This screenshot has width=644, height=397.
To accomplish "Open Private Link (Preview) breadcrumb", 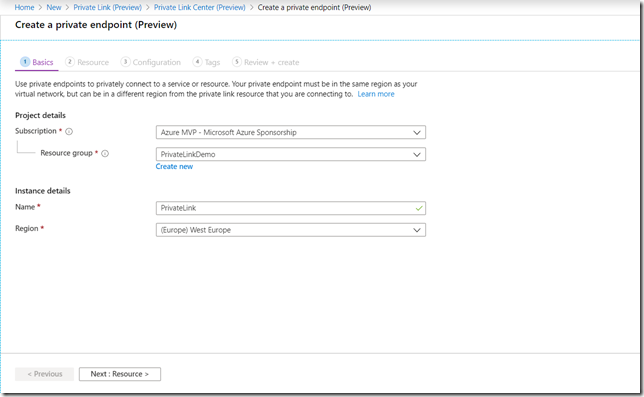I will coord(108,7).
